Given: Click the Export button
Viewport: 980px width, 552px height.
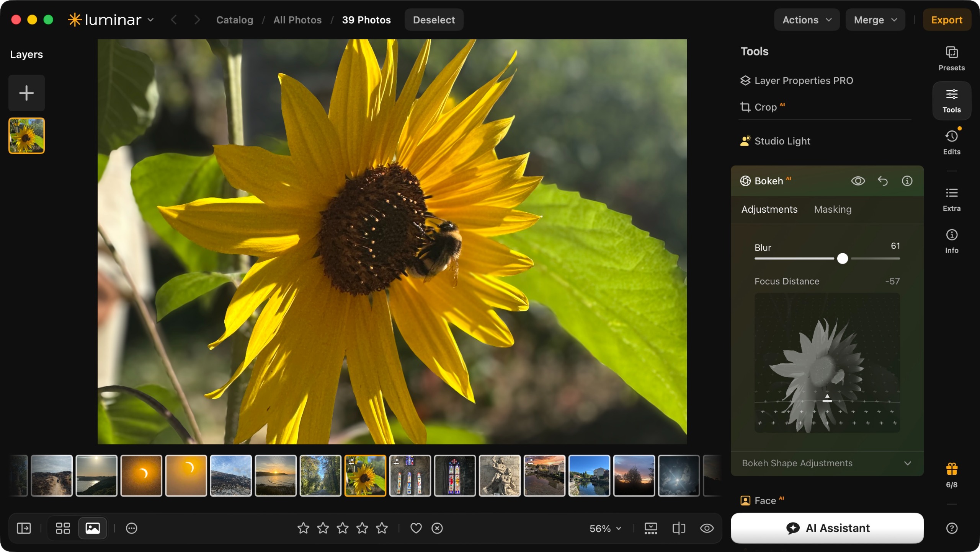Looking at the screenshot, I should pyautogui.click(x=947, y=20).
